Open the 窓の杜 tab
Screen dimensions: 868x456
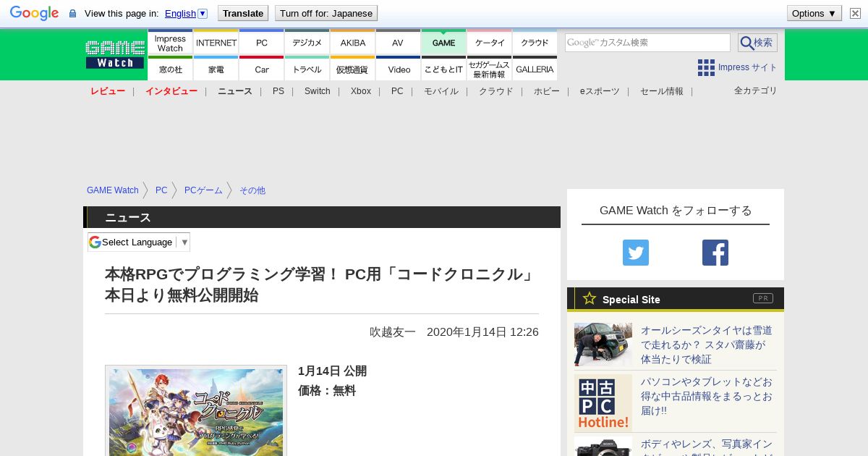(170, 68)
